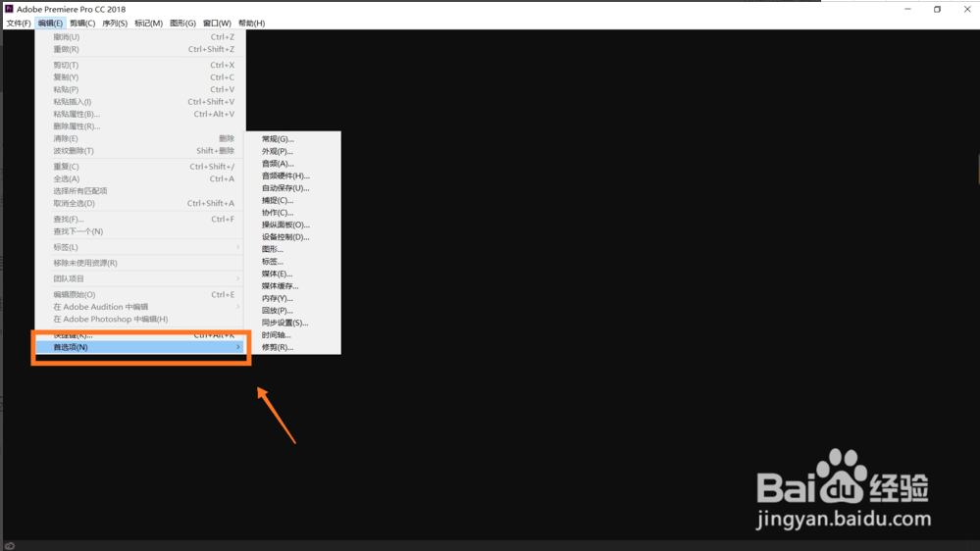This screenshot has height=551, width=980.
Task: Open 同步设置(S)... preferences
Action: point(292,323)
